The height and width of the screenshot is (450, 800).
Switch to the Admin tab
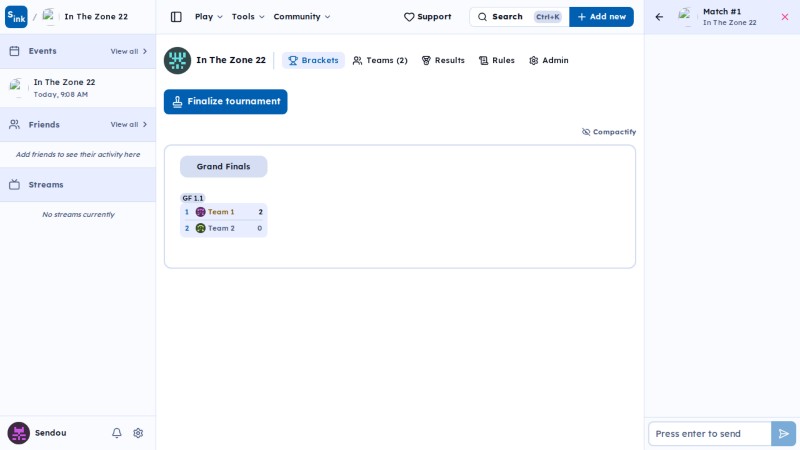pos(548,60)
